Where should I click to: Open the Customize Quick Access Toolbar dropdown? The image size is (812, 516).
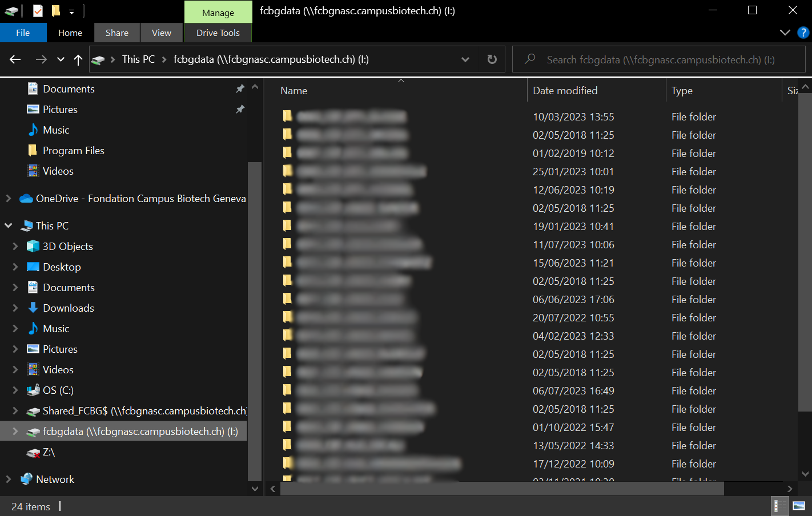(71, 11)
